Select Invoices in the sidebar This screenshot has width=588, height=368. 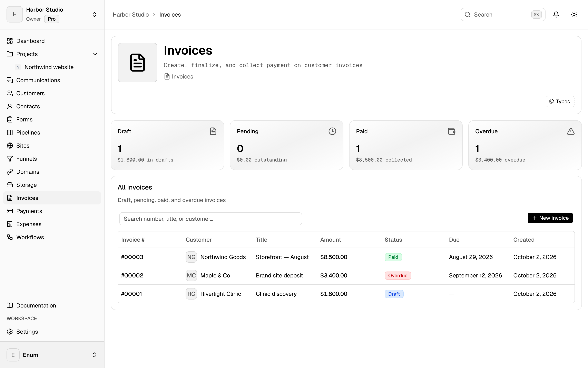[52, 198]
